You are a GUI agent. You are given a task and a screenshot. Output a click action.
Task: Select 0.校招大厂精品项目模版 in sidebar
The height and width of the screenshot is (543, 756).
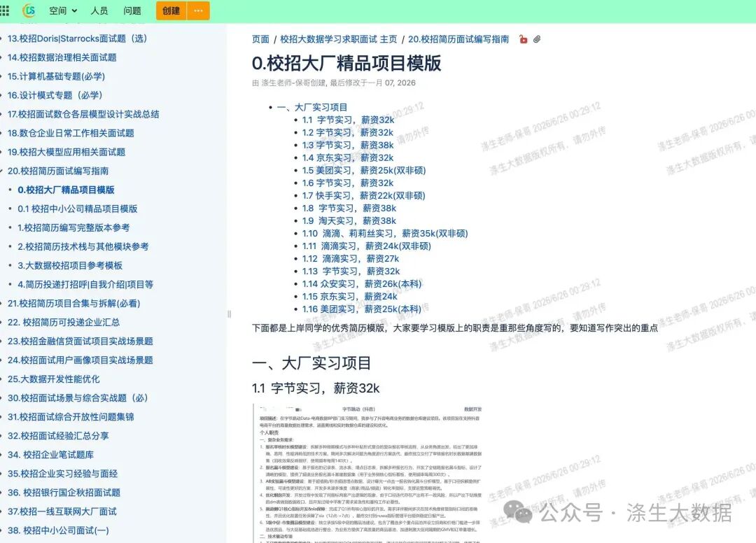[x=66, y=190]
